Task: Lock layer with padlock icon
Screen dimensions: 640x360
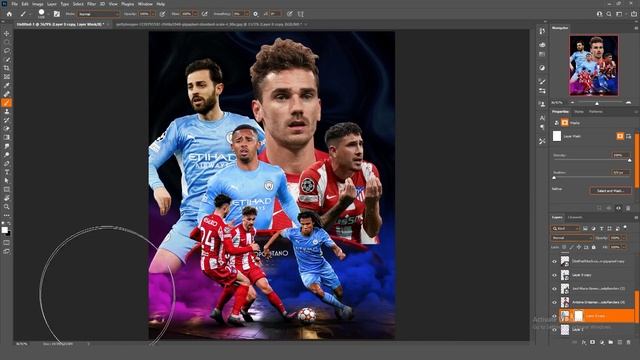Action: pos(593,247)
